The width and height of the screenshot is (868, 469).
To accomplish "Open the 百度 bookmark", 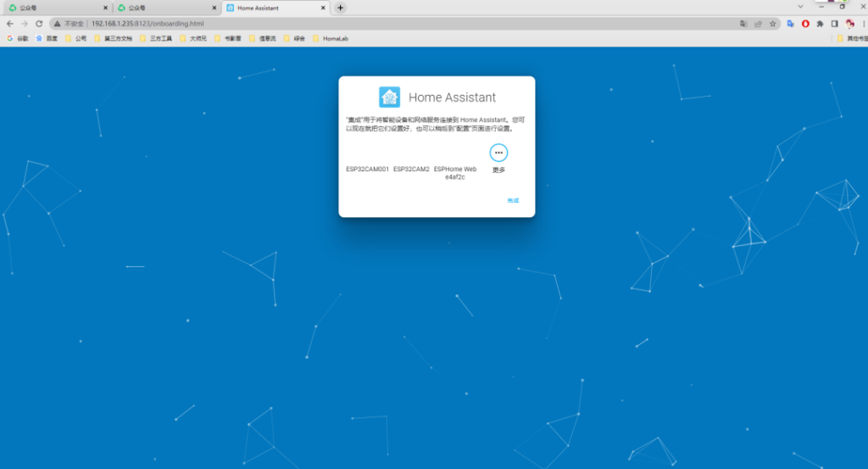I will (x=47, y=38).
